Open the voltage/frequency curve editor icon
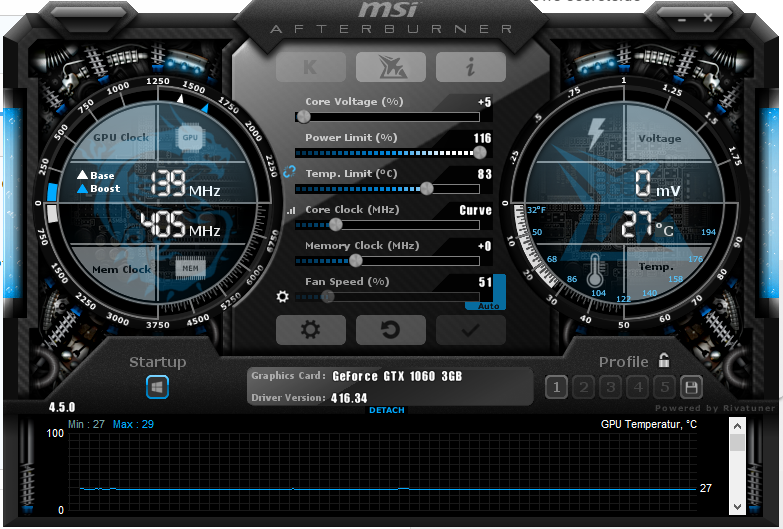783x529 pixels. coord(291,211)
